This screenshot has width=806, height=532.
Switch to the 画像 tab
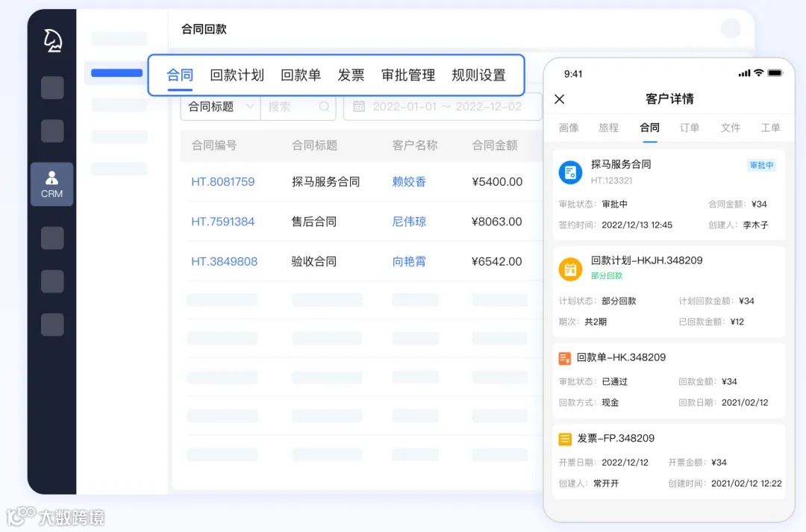click(569, 128)
